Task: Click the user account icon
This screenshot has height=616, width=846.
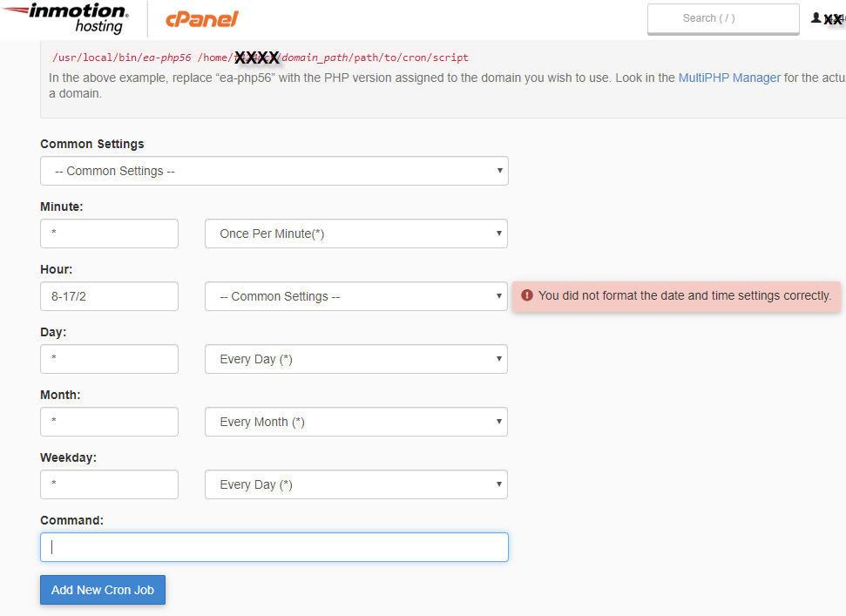Action: pos(816,17)
